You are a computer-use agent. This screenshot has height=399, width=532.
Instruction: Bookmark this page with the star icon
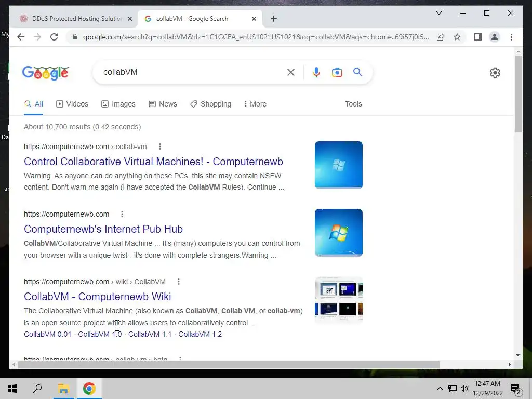457,37
